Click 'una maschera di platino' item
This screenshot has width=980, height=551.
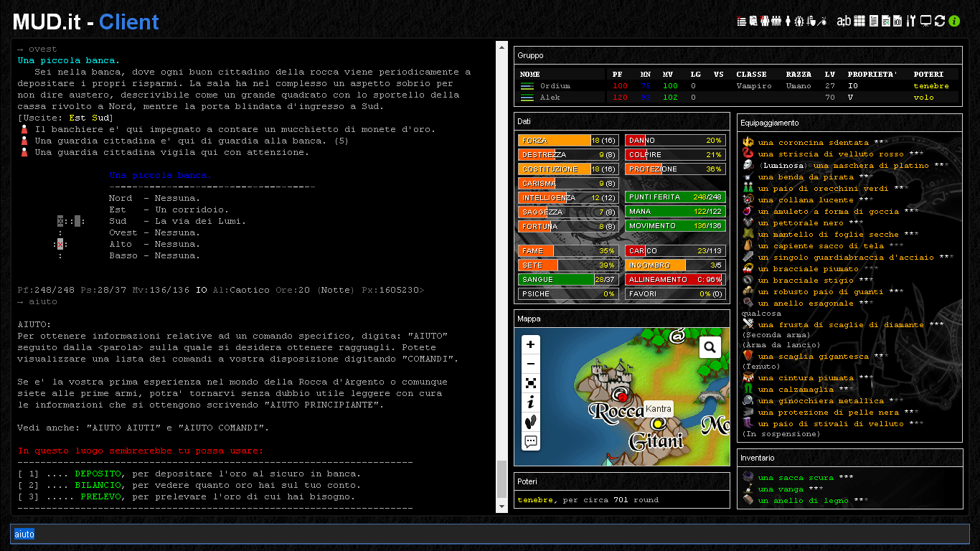click(x=871, y=166)
